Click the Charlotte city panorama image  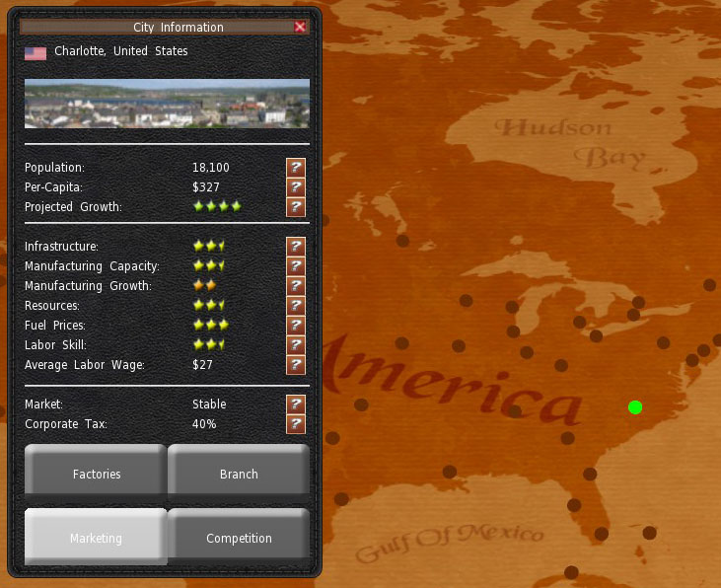pos(167,104)
